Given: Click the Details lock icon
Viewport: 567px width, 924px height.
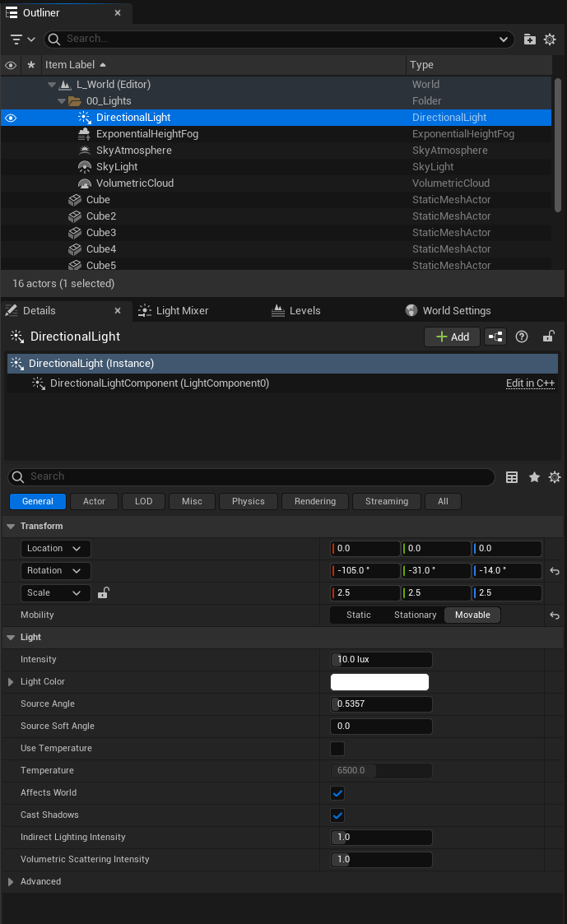Looking at the screenshot, I should tap(548, 337).
